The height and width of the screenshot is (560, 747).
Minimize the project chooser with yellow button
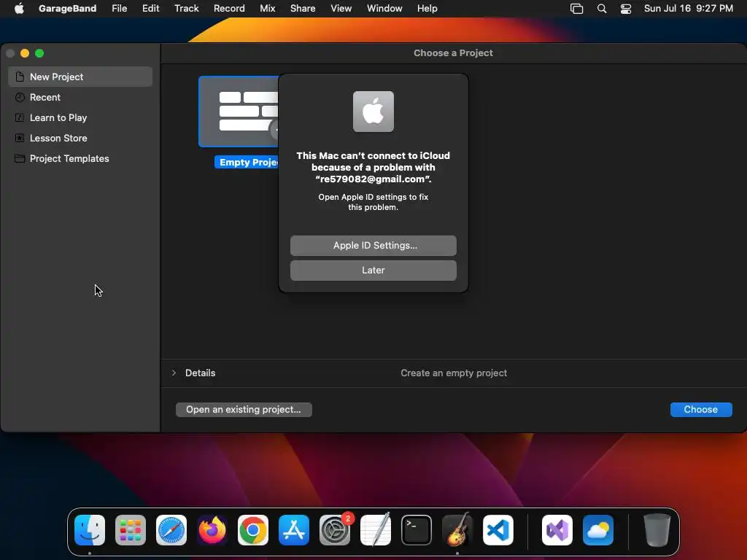click(25, 53)
